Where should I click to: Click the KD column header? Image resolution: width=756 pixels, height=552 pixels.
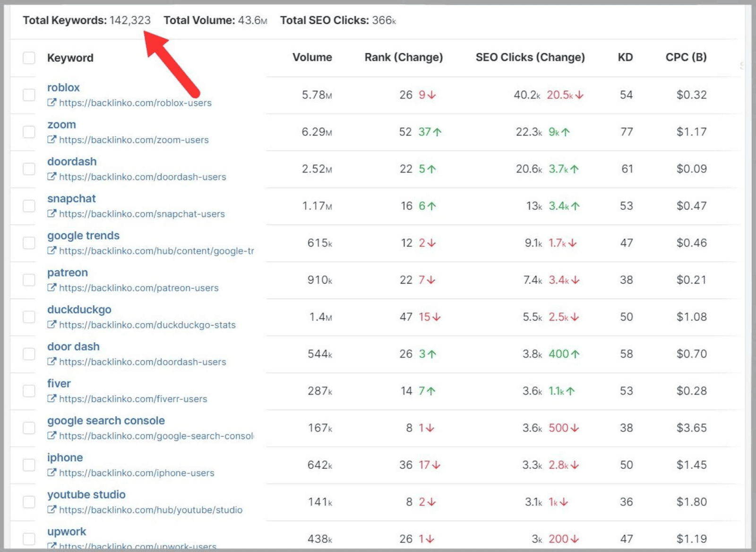(626, 57)
